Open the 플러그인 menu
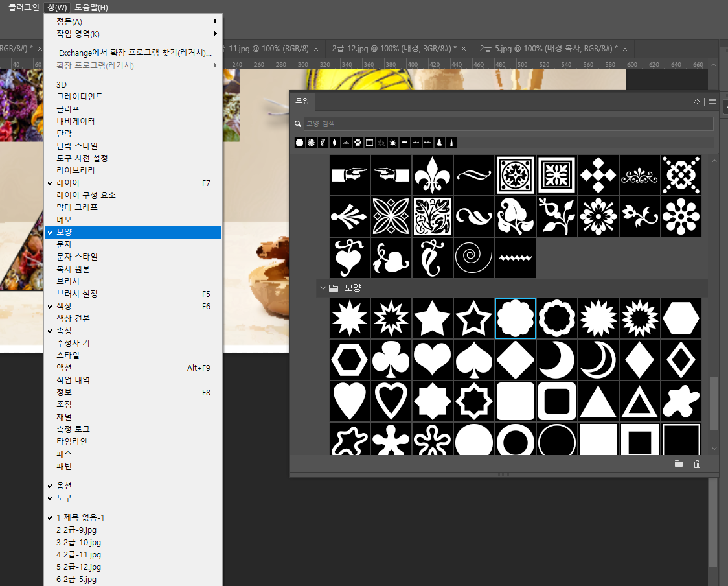This screenshot has width=728, height=586. (x=23, y=7)
